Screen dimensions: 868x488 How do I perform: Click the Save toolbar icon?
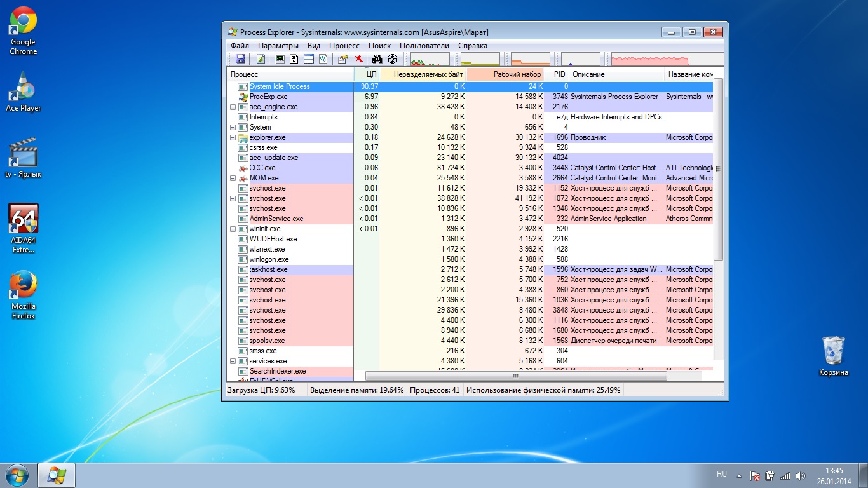[240, 59]
